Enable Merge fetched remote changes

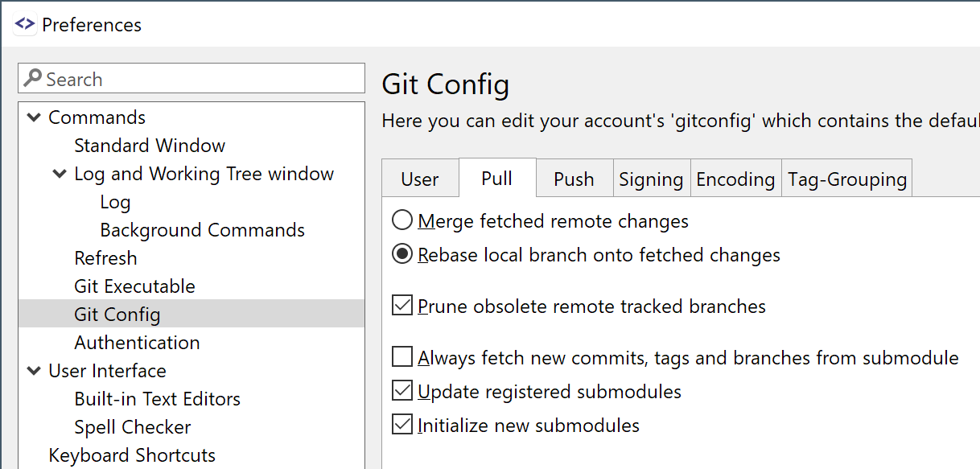tap(404, 220)
